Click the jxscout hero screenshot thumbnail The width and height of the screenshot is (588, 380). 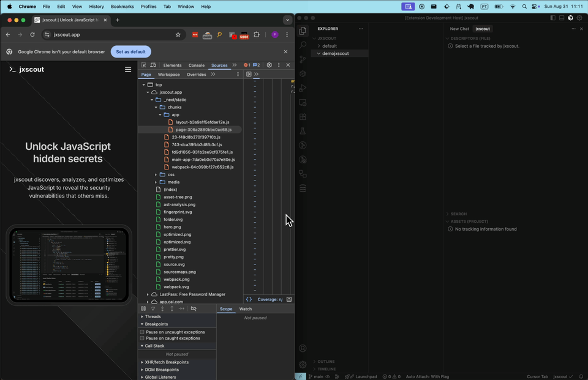(x=69, y=265)
